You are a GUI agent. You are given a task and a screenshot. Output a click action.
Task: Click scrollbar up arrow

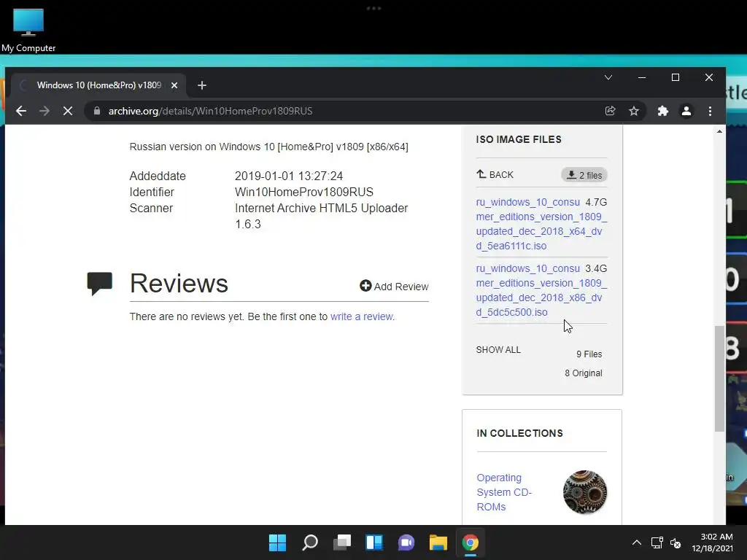(719, 131)
